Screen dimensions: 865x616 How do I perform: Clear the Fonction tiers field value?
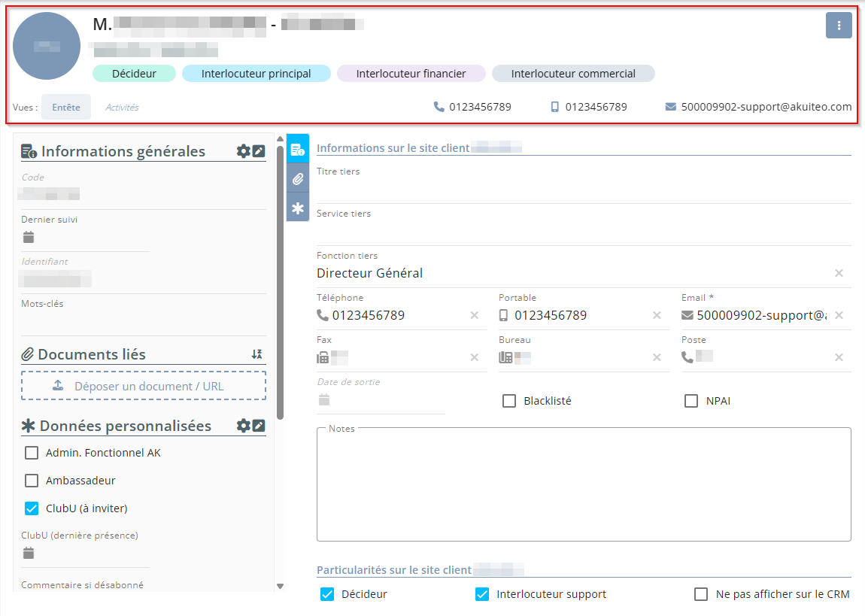839,273
